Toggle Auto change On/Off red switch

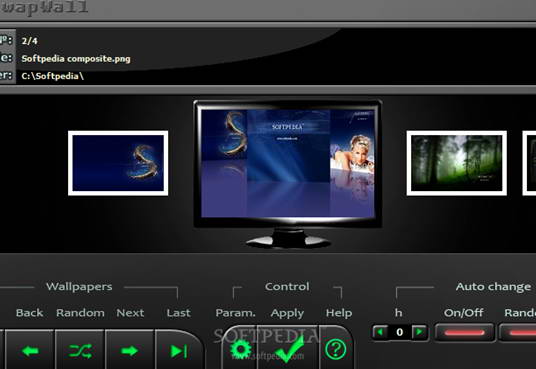point(464,332)
